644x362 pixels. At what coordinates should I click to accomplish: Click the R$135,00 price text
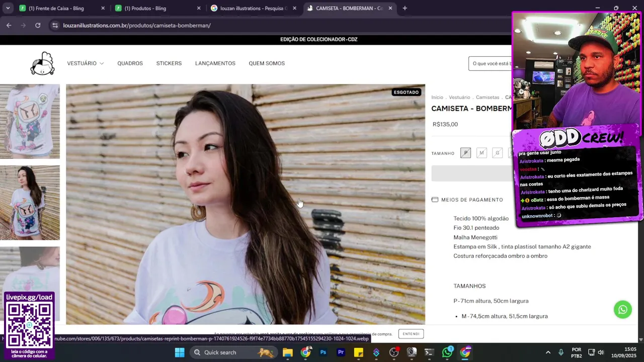click(445, 124)
